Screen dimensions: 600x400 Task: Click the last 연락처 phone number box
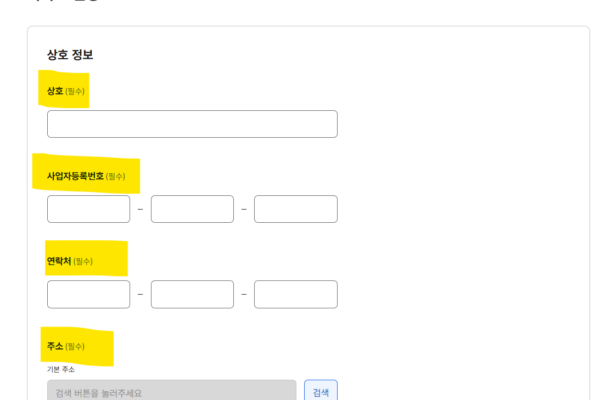(x=296, y=294)
